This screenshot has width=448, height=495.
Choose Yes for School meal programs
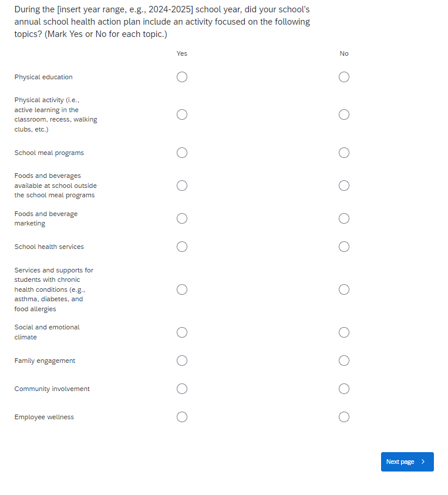[x=182, y=153]
